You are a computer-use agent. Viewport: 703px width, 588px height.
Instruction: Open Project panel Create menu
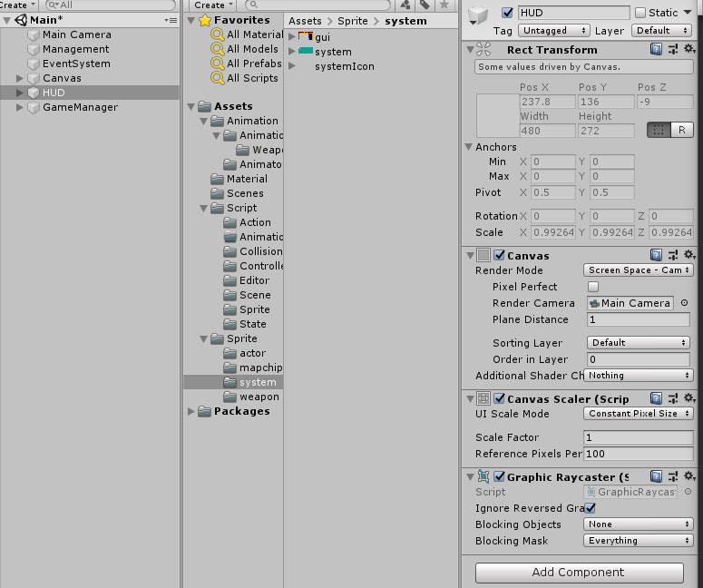(212, 5)
